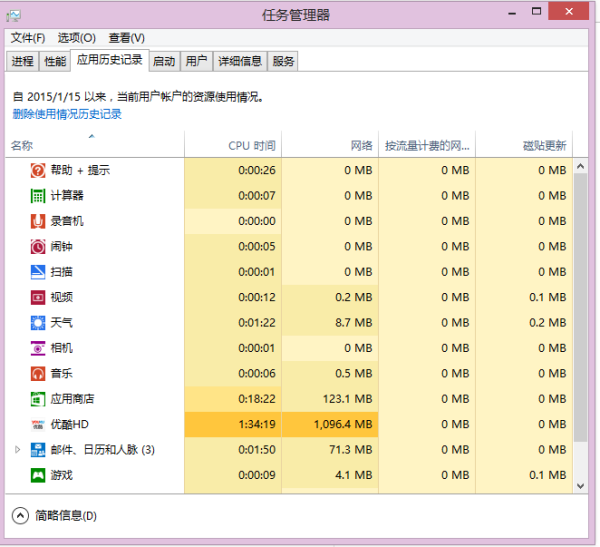Click the 视频 video app icon

tap(38, 297)
